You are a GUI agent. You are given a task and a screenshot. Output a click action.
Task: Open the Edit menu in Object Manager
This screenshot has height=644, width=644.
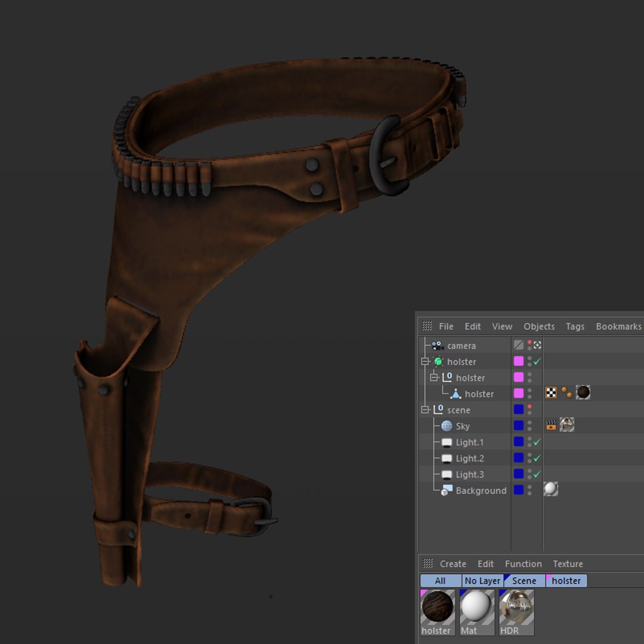(x=473, y=326)
